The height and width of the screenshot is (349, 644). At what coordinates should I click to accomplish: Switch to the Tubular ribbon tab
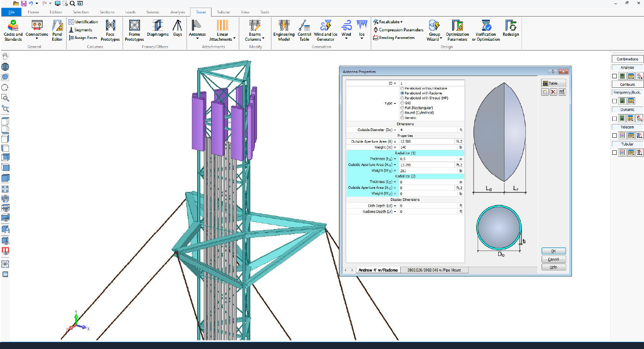223,12
